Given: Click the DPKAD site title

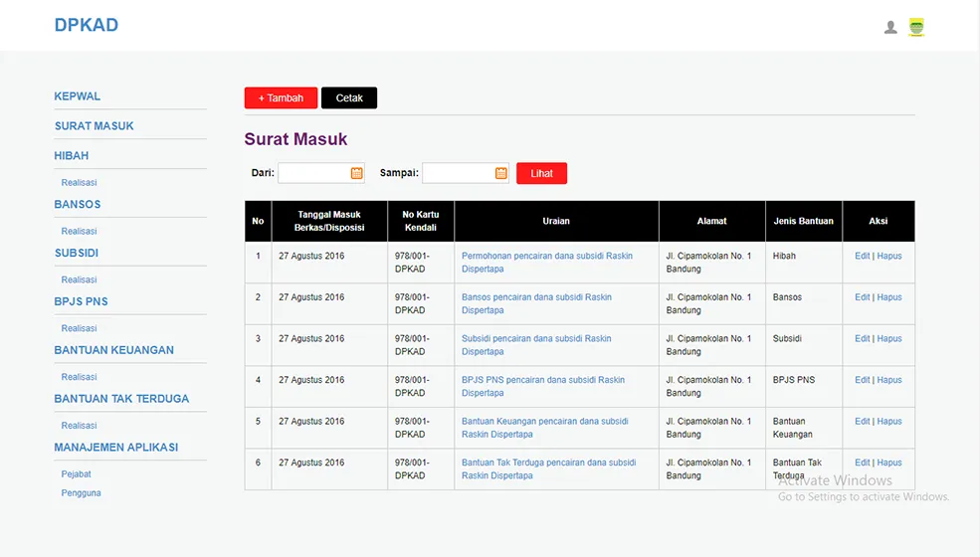Looking at the screenshot, I should click(x=87, y=25).
